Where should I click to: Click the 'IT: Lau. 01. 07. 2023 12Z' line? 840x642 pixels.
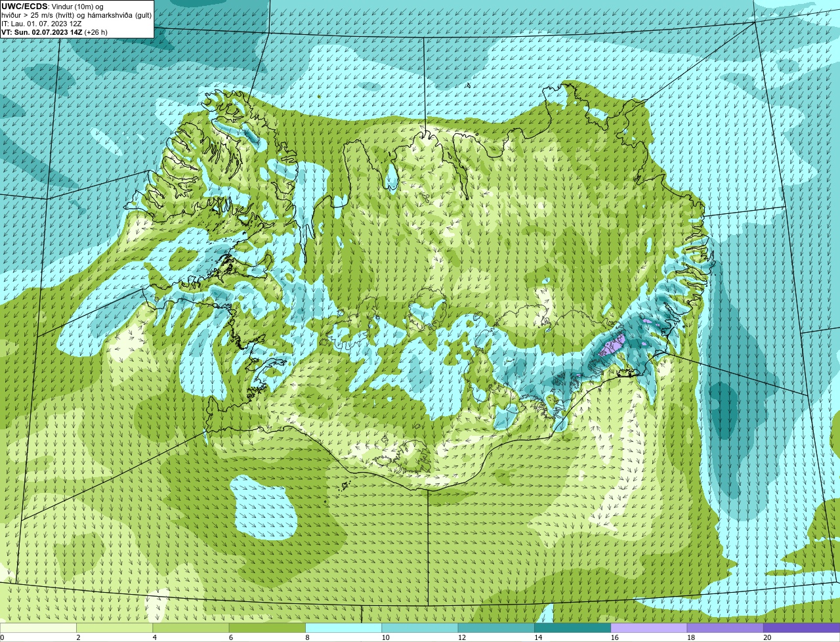[x=41, y=24]
